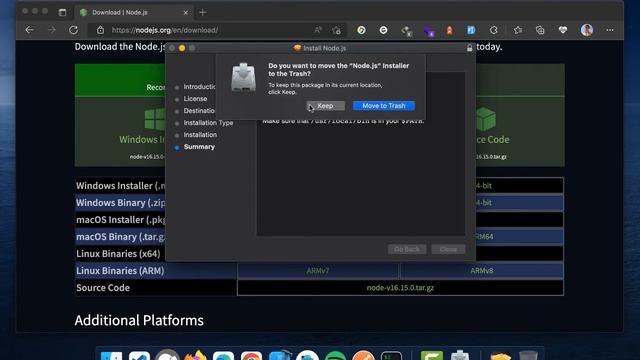Click the Windows Installer logo icon
The image size is (640, 360).
[x=155, y=119]
